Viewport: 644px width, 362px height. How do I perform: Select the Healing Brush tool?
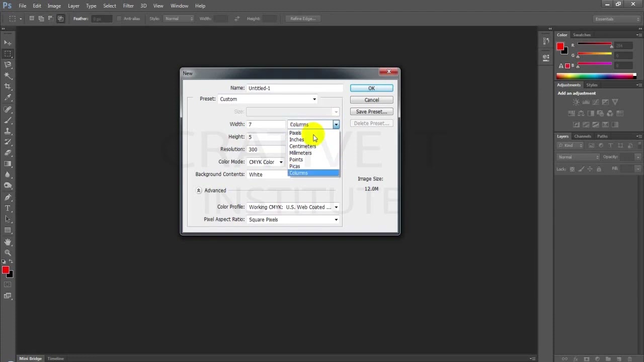(x=8, y=109)
